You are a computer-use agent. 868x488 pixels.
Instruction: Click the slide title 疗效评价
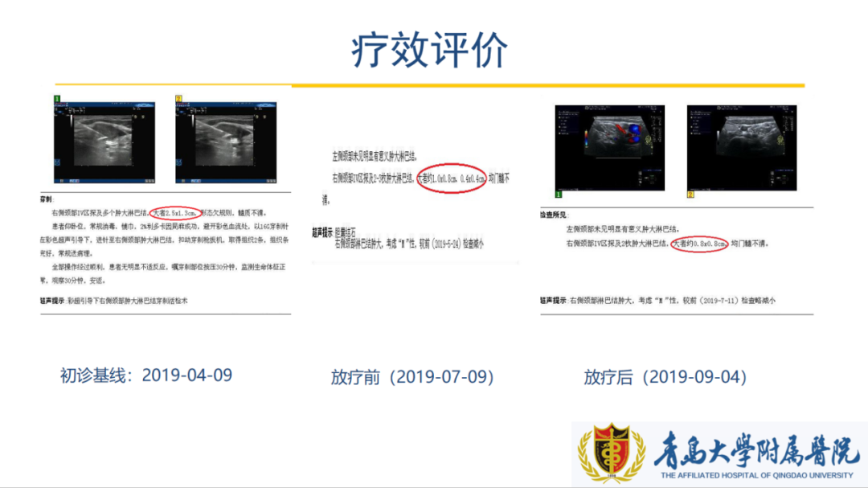429,50
